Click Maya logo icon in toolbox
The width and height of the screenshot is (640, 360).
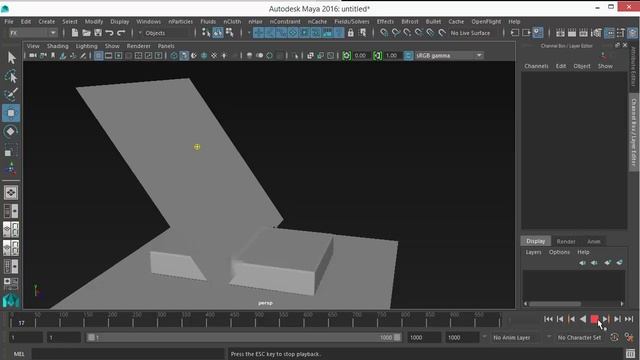[x=11, y=301]
